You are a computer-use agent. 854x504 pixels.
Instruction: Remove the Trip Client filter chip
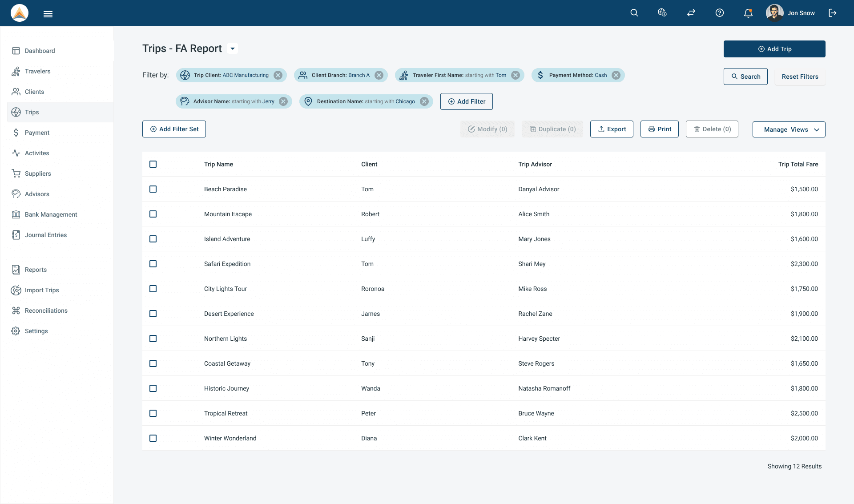click(x=278, y=75)
